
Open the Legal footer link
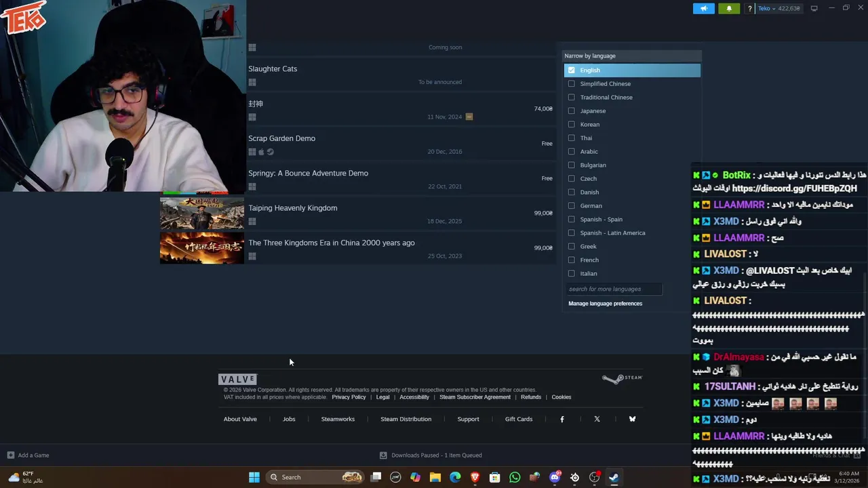[382, 397]
